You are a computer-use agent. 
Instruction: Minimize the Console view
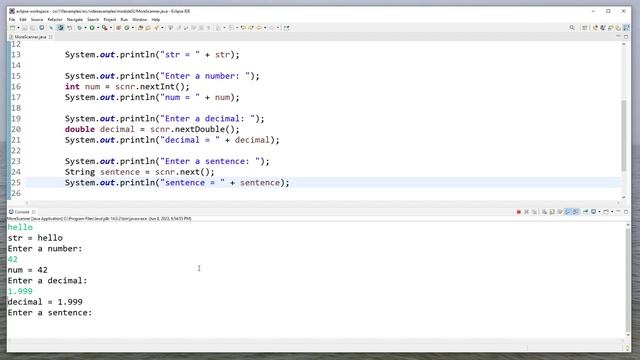(618, 211)
